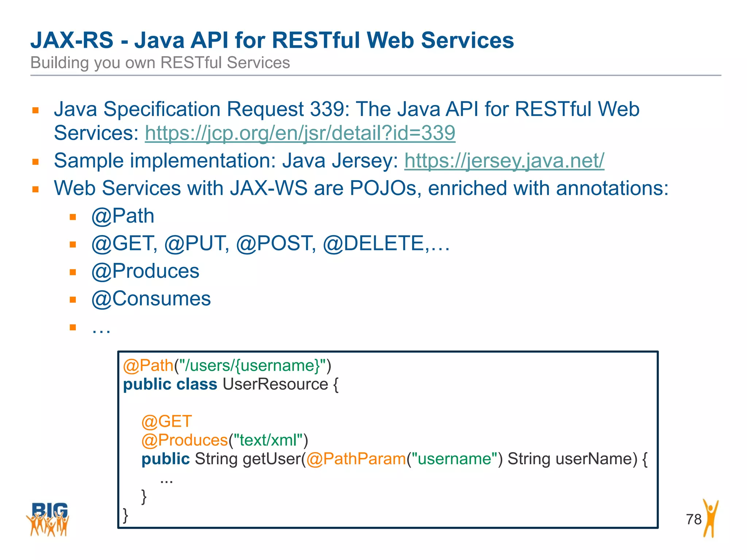
Task: Click the orange bullet beside @Path
Action: coord(73,217)
